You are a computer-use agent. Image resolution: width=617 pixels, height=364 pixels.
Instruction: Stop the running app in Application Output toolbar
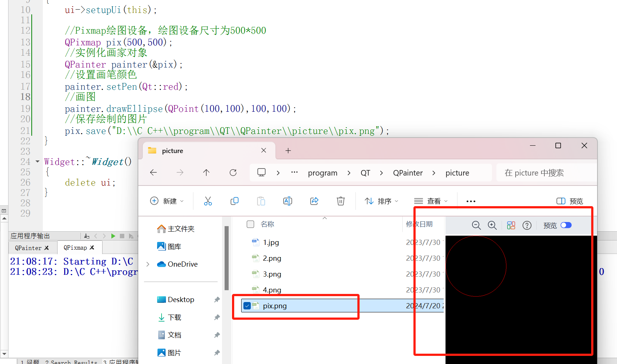[x=122, y=236]
